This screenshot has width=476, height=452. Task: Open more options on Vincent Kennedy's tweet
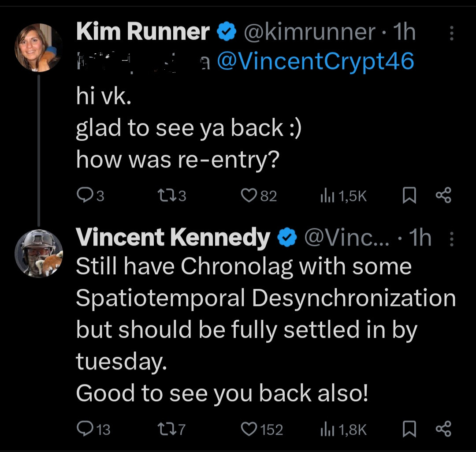pyautogui.click(x=451, y=239)
